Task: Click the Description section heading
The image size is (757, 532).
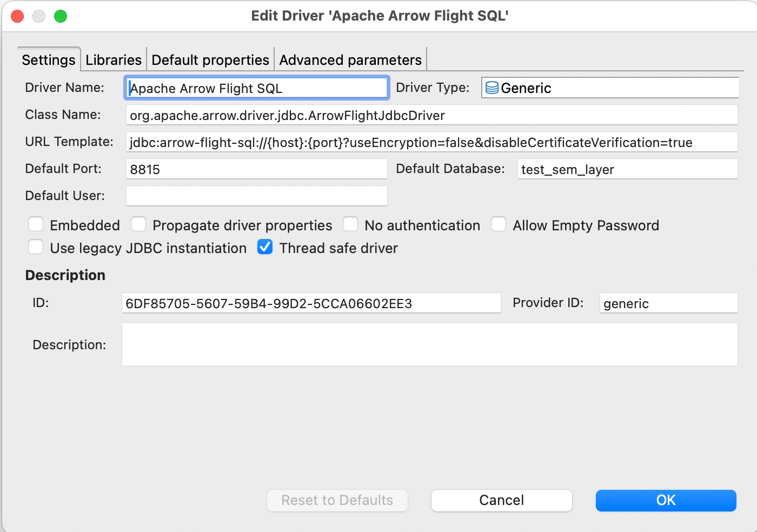Action: coord(65,275)
